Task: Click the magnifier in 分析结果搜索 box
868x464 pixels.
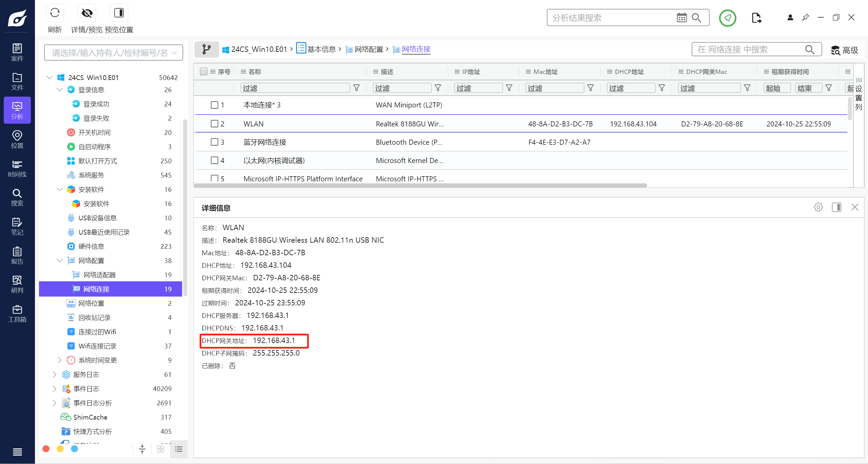Action: (x=696, y=18)
